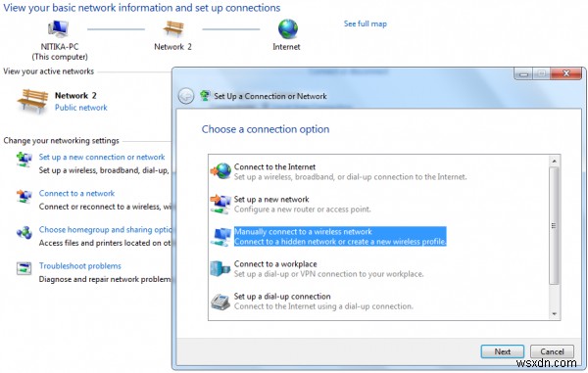
Task: Open Connect to a network link
Action: pos(76,193)
